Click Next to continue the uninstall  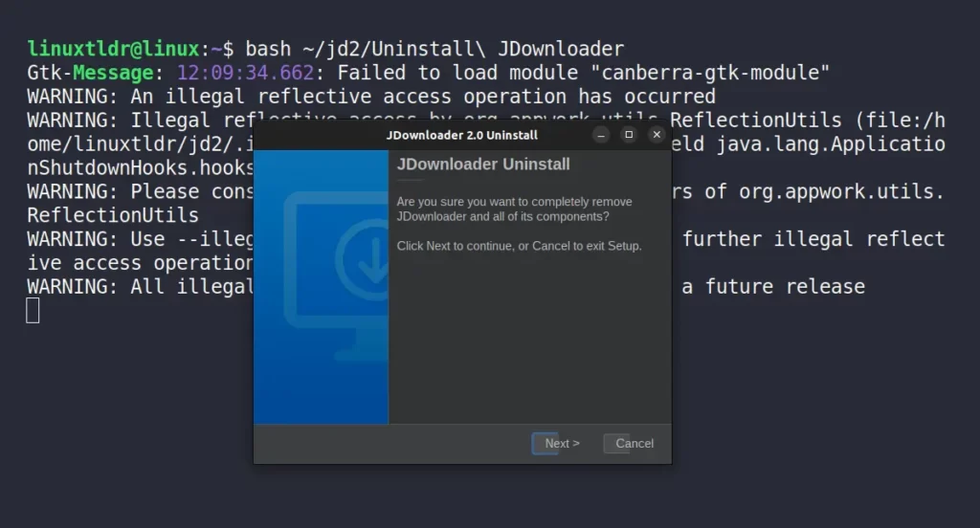(557, 444)
